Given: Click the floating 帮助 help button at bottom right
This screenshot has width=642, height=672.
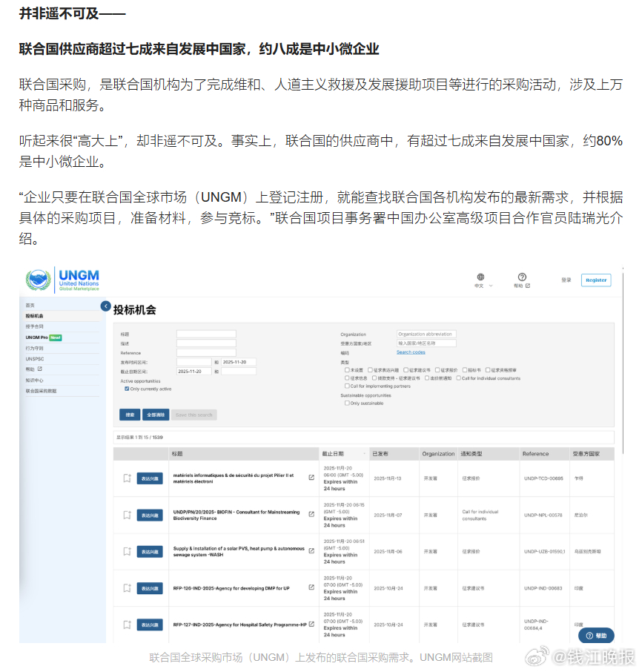Looking at the screenshot, I should pyautogui.click(x=595, y=636).
